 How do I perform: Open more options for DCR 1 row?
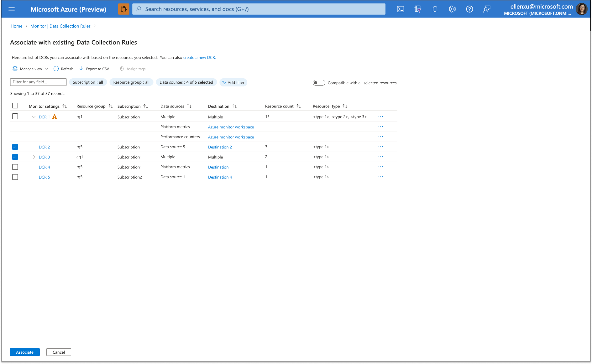coord(381,117)
